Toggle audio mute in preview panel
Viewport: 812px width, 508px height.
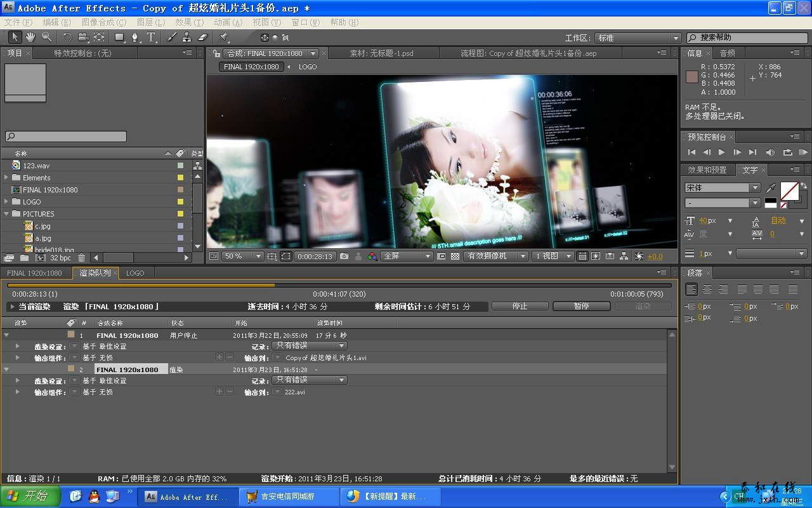point(770,152)
